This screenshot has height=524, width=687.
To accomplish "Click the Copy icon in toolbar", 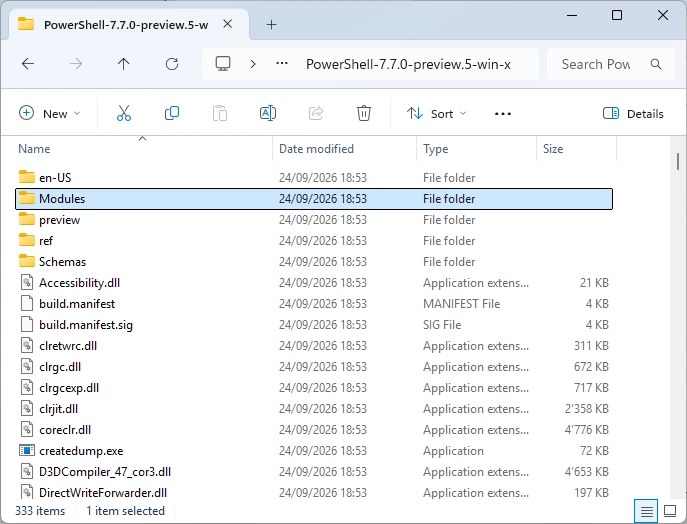I will point(172,113).
